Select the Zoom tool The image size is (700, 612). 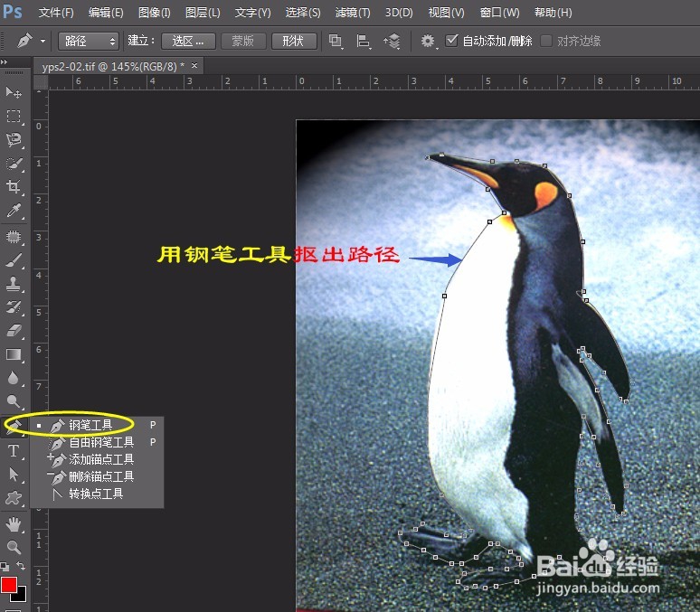click(14, 547)
